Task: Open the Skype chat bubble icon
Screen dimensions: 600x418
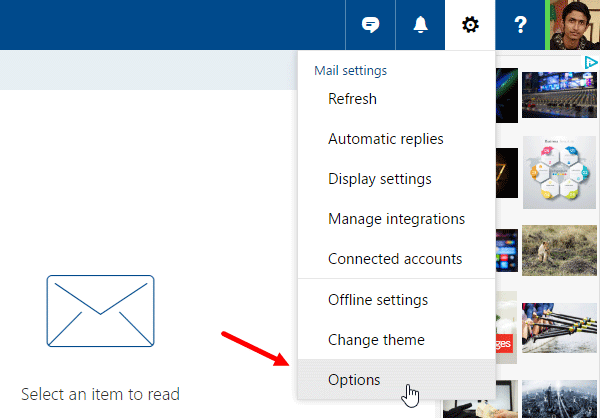Action: pos(370,25)
